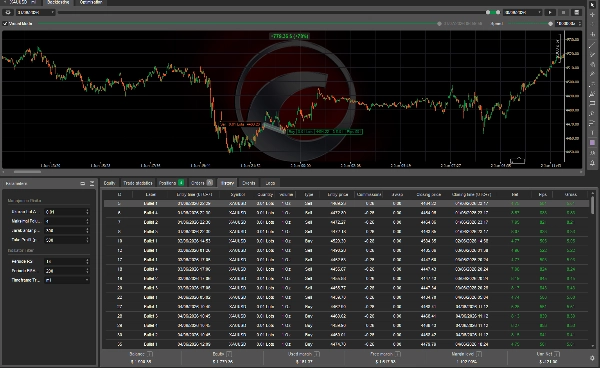
Task: Click the stepper on the second parameter field
Action: pyautogui.click(x=87, y=221)
